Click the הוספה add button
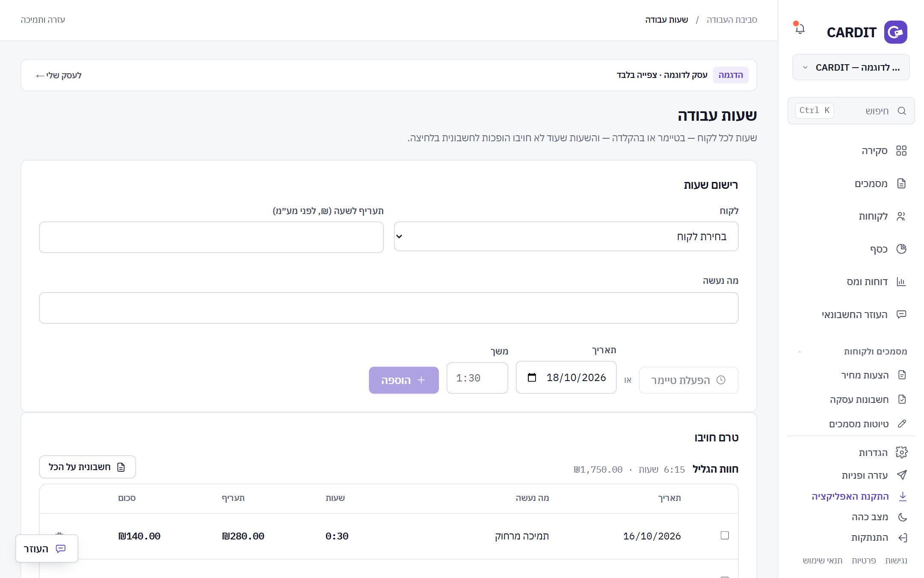 point(404,380)
